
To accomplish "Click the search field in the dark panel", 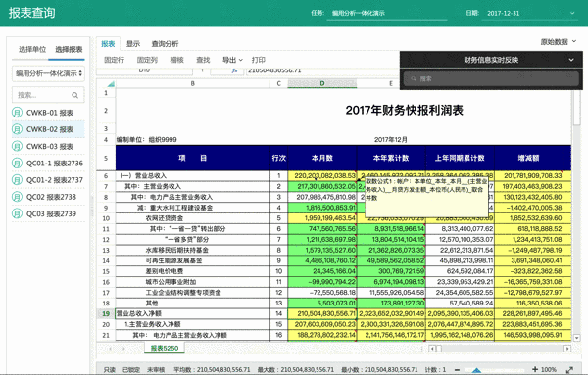I will (x=491, y=78).
